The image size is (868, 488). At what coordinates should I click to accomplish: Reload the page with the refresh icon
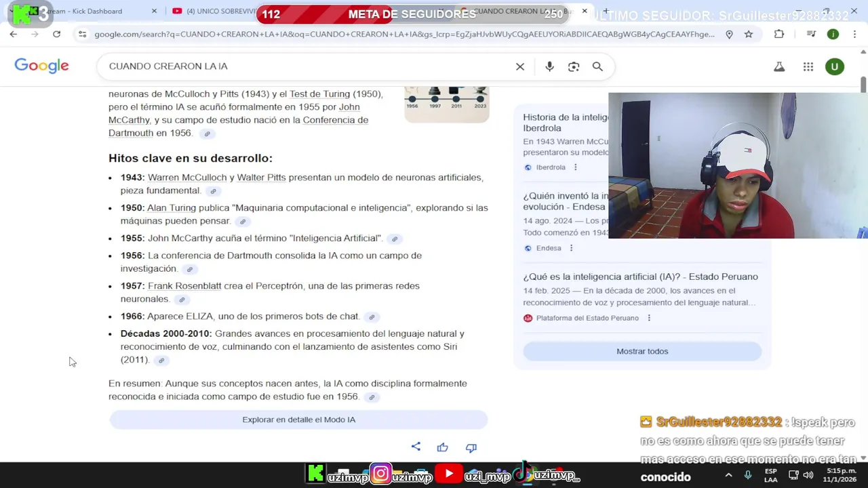point(56,34)
